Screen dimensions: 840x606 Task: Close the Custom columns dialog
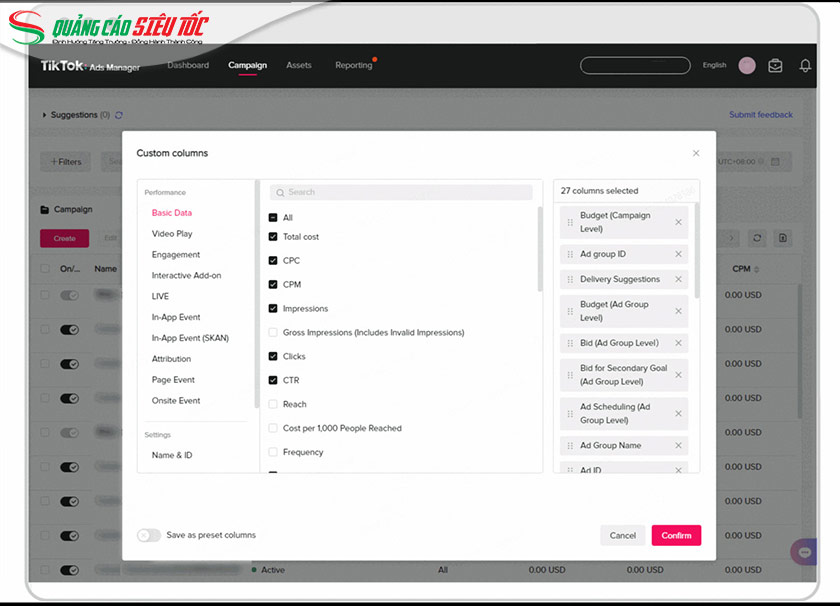[x=696, y=154]
